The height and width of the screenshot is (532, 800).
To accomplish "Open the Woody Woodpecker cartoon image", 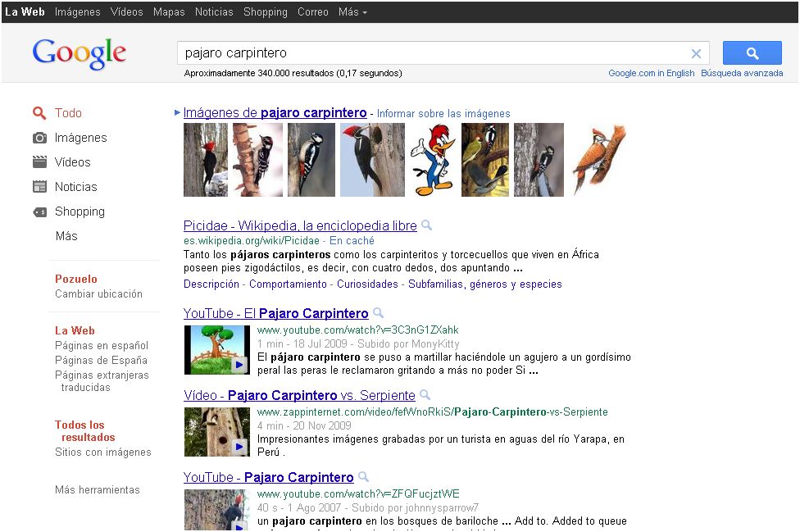I will coord(433,160).
